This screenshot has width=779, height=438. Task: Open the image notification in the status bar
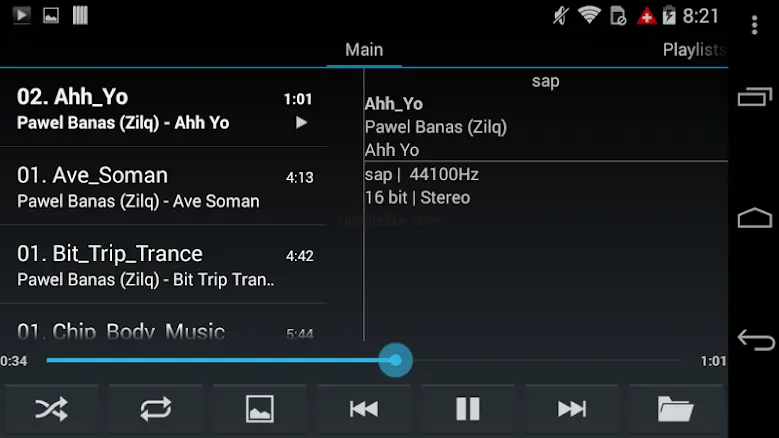(51, 15)
